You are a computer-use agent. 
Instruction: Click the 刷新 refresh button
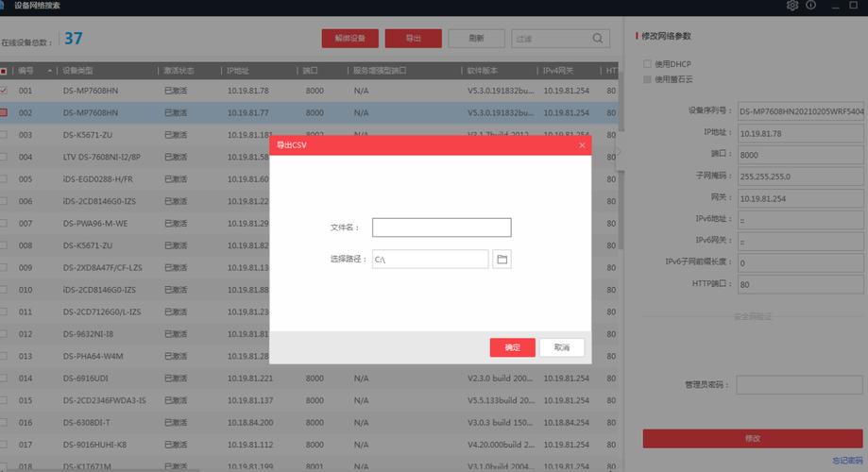point(478,39)
